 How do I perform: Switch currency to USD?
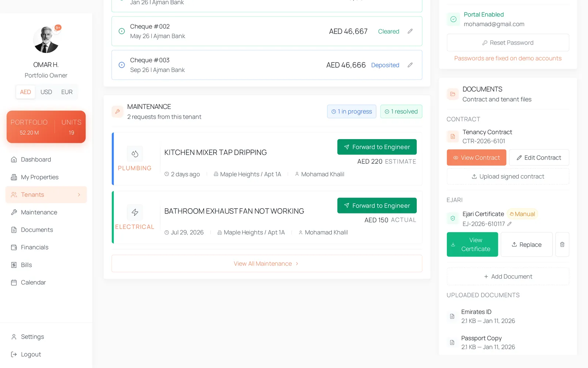(46, 92)
